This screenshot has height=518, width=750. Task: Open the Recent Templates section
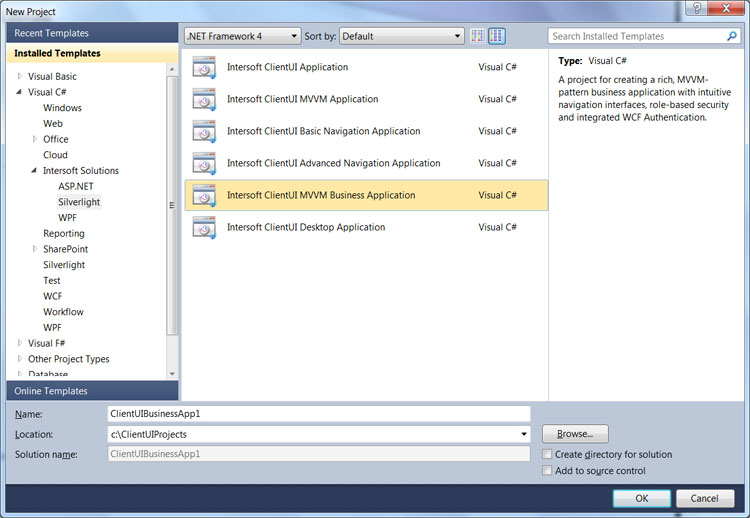pos(92,33)
